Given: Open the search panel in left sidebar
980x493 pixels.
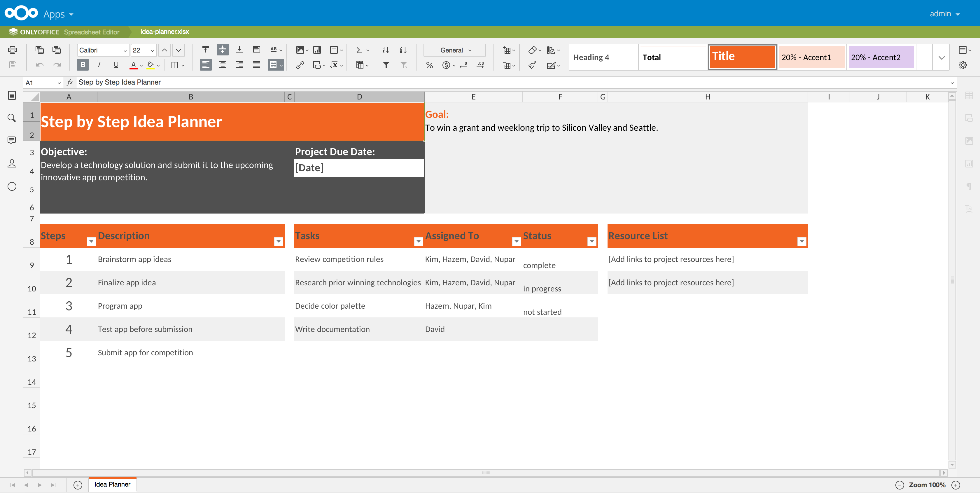Looking at the screenshot, I should (12, 118).
